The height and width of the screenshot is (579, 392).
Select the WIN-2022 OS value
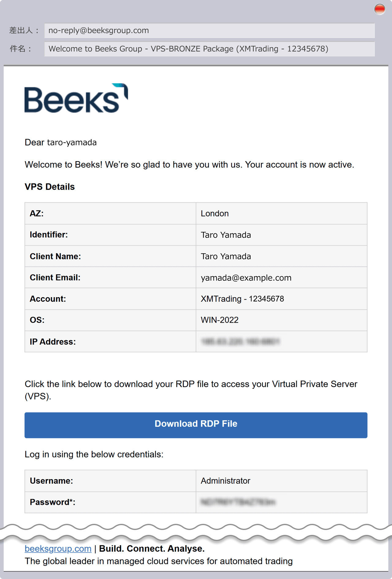(220, 320)
